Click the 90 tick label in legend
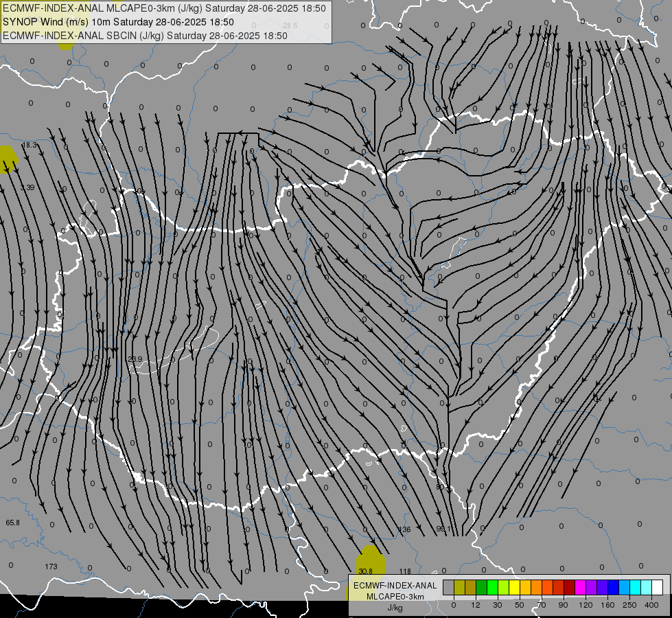The width and height of the screenshot is (672, 618). [x=563, y=605]
